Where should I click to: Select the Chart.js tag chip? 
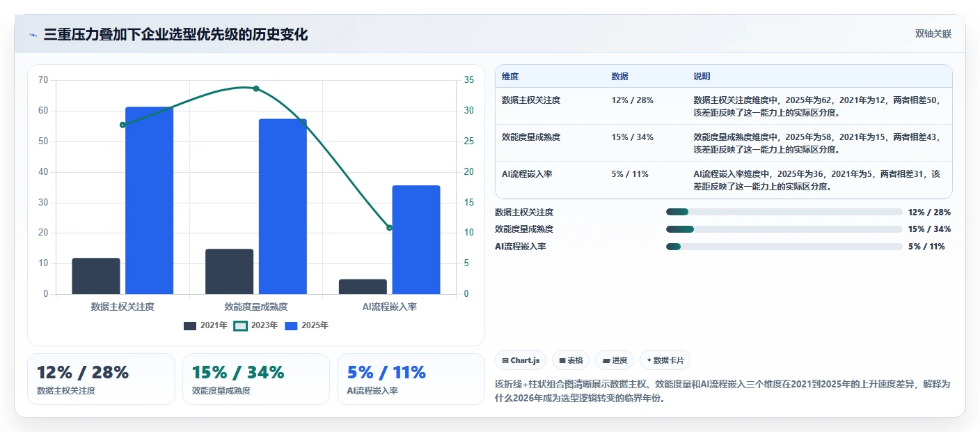click(x=521, y=360)
